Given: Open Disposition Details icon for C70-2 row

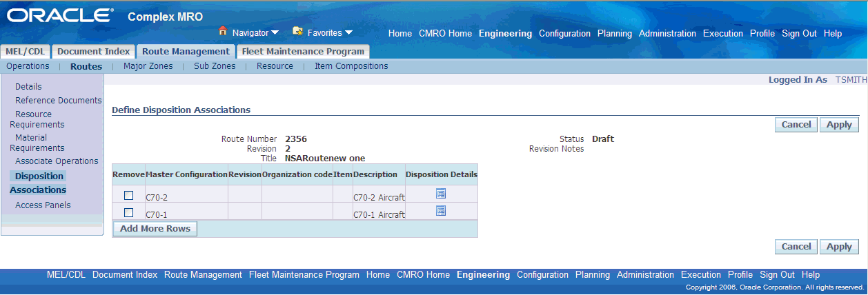Looking at the screenshot, I should pos(441,194).
